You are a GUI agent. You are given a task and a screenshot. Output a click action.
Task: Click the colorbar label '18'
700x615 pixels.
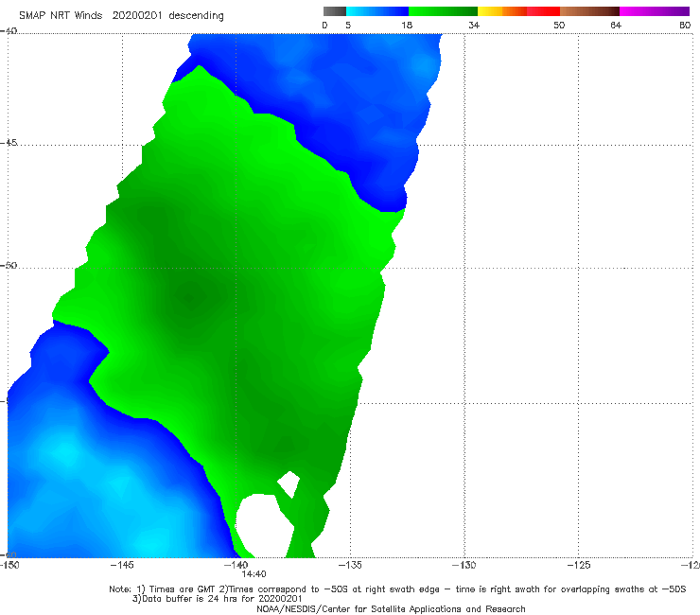click(x=407, y=26)
